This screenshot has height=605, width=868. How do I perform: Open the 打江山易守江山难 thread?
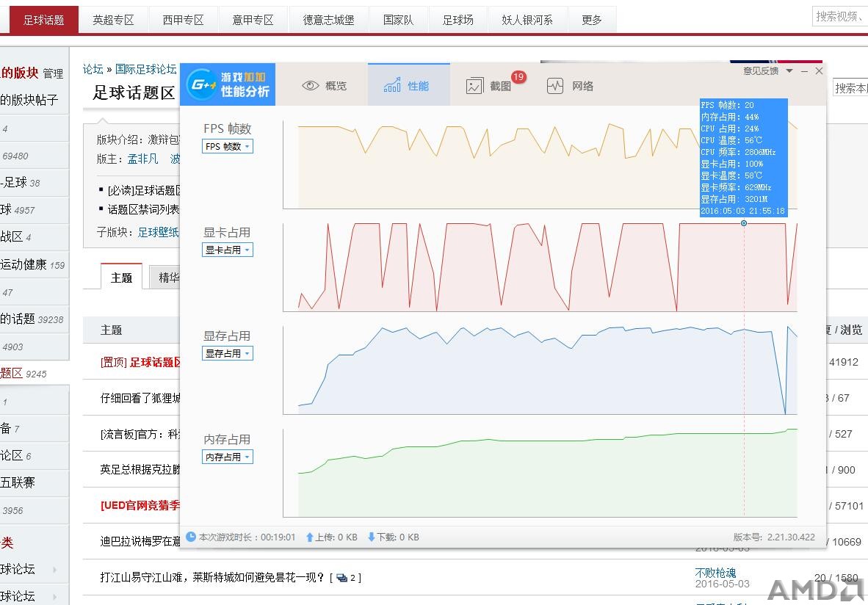[212, 577]
